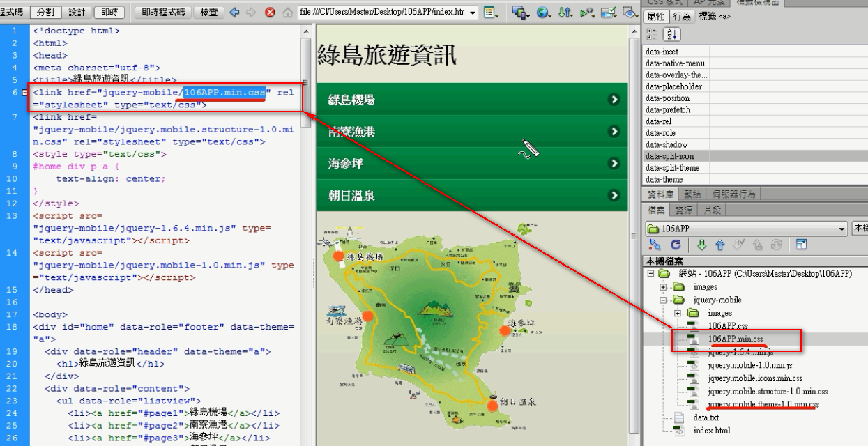Image resolution: width=868 pixels, height=446 pixels.
Task: Check out files icon in Files panel
Action: click(x=738, y=245)
